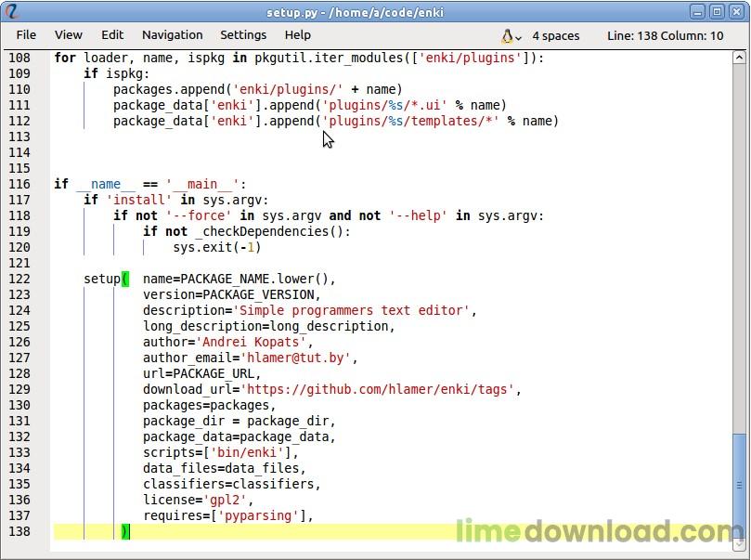
Task: Click the blue vertical scrollbar thumb
Action: click(x=738, y=483)
